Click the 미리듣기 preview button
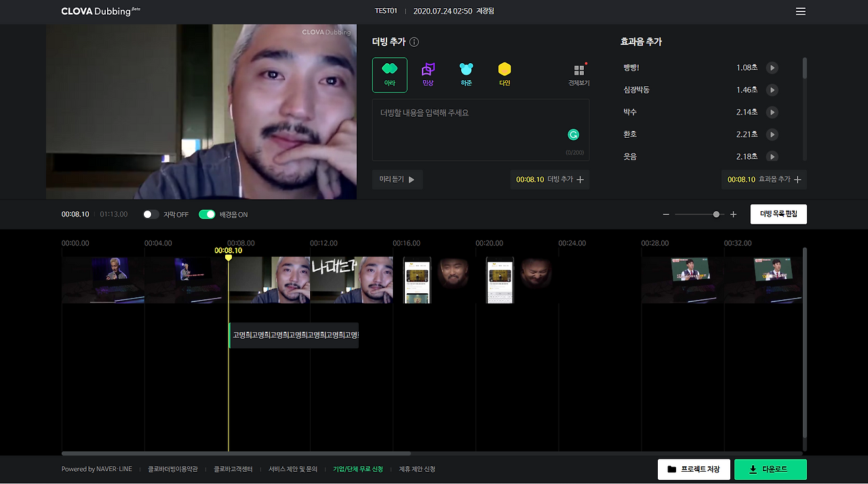Screen dimensions: 868x484 click(x=397, y=179)
